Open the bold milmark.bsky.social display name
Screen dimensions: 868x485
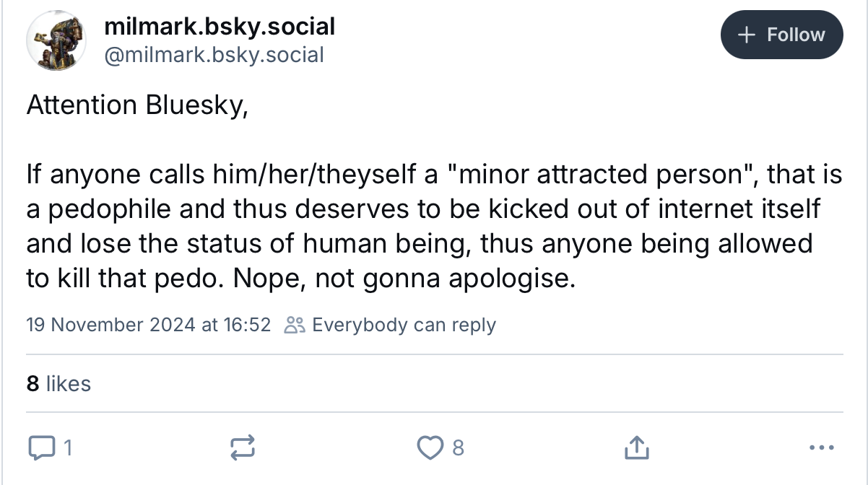[220, 27]
